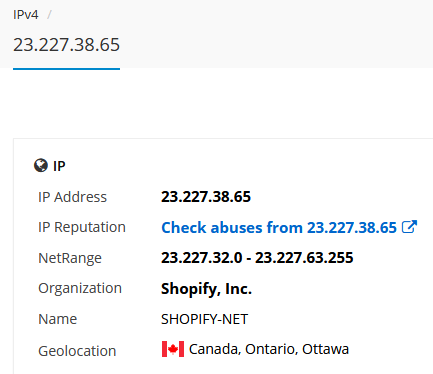Image resolution: width=433 pixels, height=374 pixels.
Task: Click the Canada, Ontario, Ottawa geolocation text
Action: 269,349
